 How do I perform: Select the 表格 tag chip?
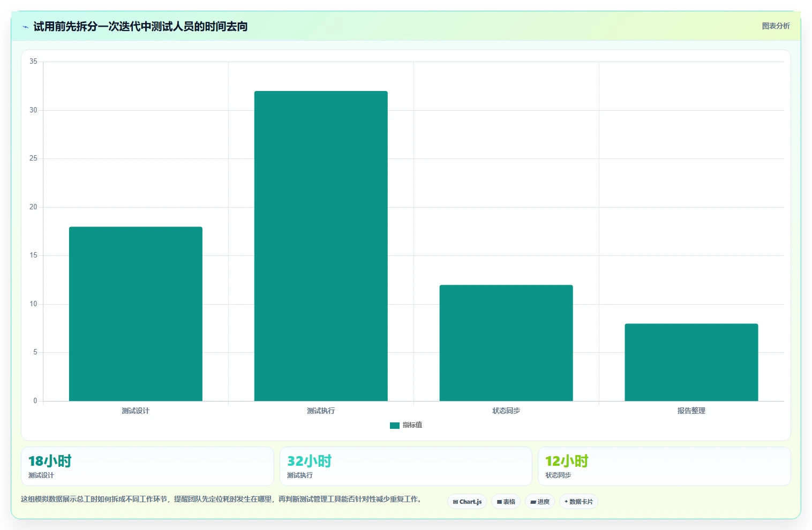coord(506,502)
